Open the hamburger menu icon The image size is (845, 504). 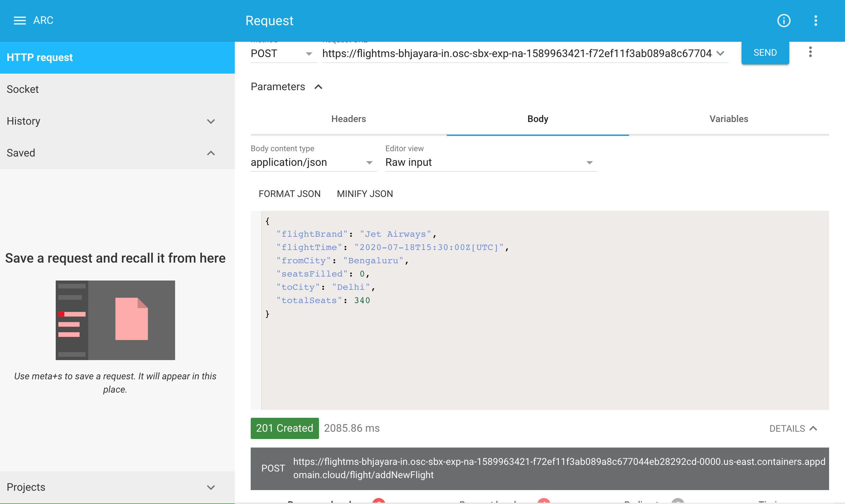pos(20,20)
